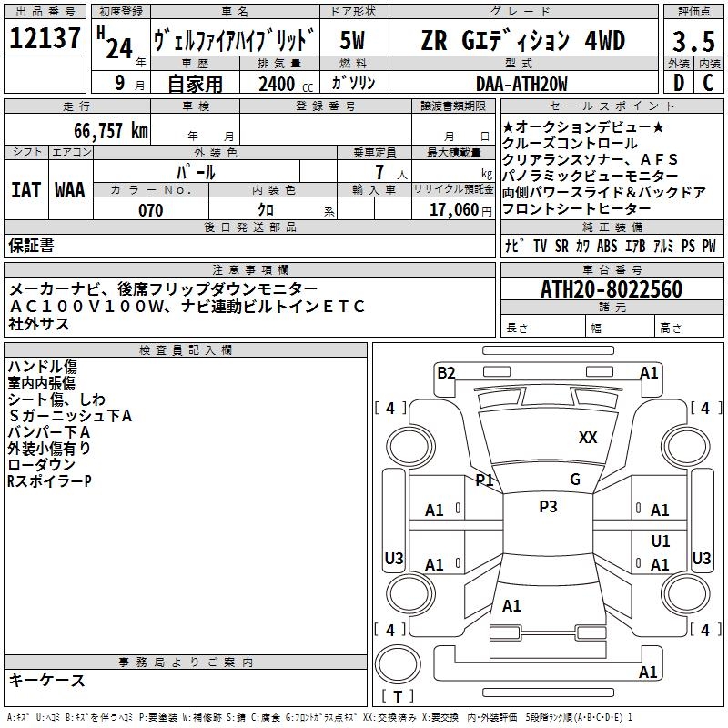Select メーカーナビ、後席フリップダウンモニター note
Viewport: 728px width, 728px height.
163,289
